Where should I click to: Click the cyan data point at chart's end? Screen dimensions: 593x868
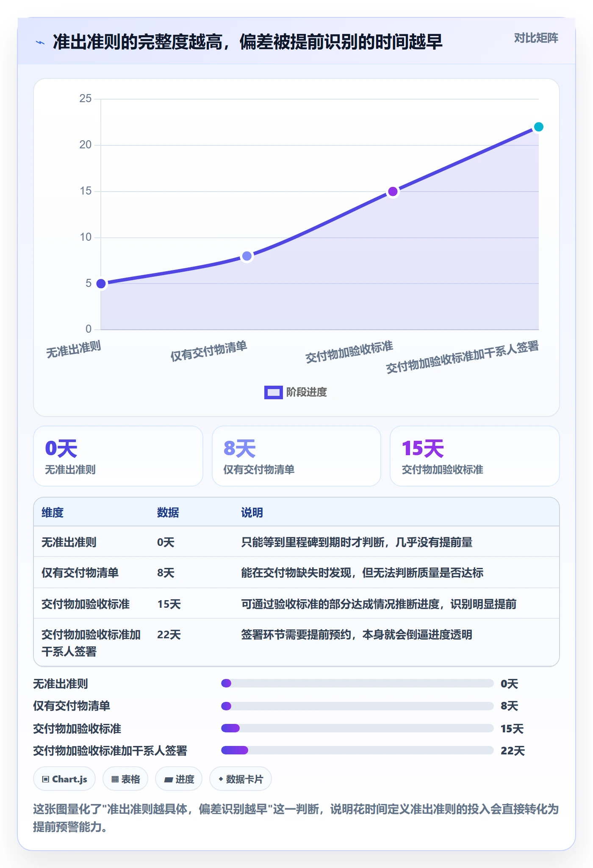click(x=538, y=127)
